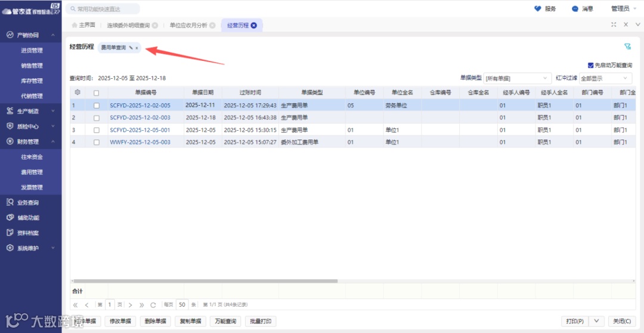
Task: Click the 修改单据 button
Action: (120, 321)
